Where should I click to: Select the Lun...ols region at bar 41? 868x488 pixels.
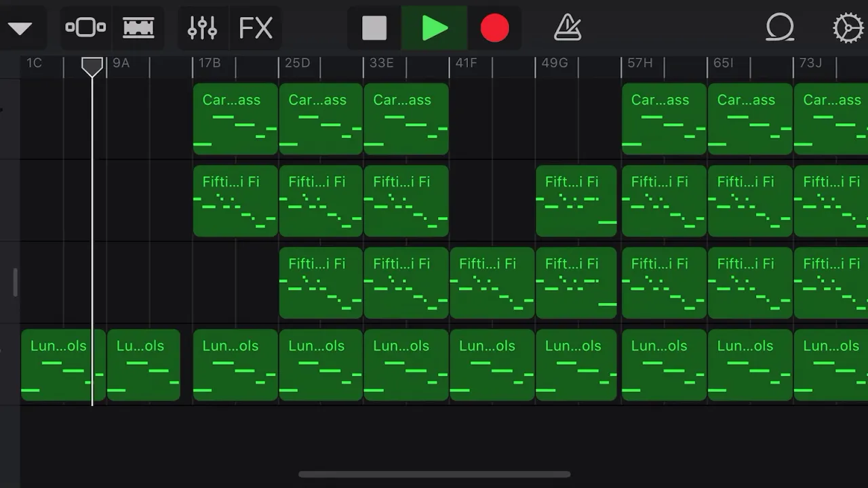click(492, 365)
